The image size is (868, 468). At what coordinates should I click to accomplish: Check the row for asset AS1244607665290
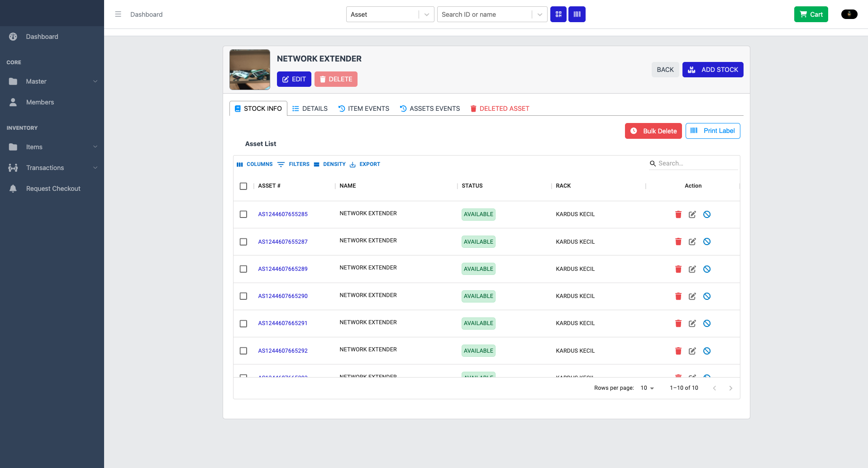click(x=243, y=296)
